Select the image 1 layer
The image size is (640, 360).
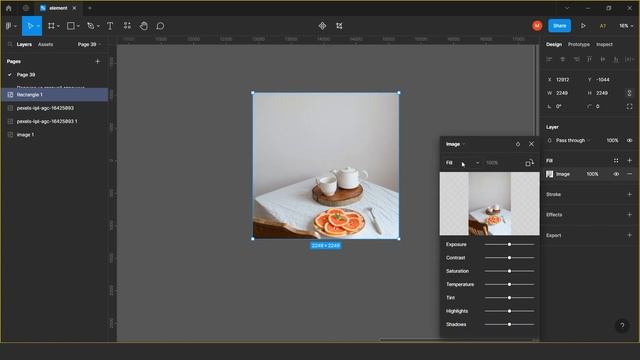tap(55, 135)
